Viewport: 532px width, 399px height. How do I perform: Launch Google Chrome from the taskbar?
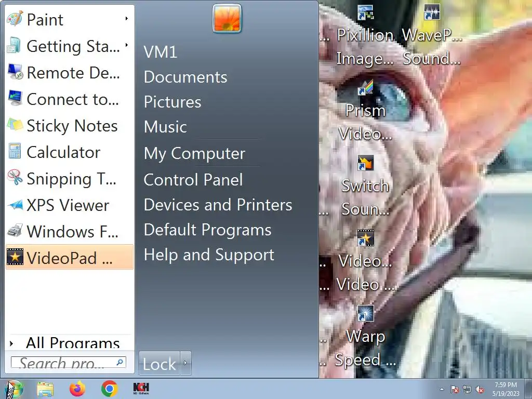[x=109, y=389]
